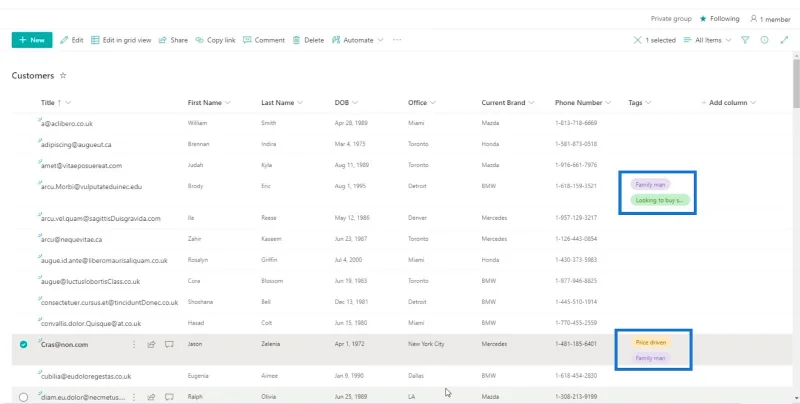Open the Tags column menu
This screenshot has width=800, height=404.
[640, 103]
